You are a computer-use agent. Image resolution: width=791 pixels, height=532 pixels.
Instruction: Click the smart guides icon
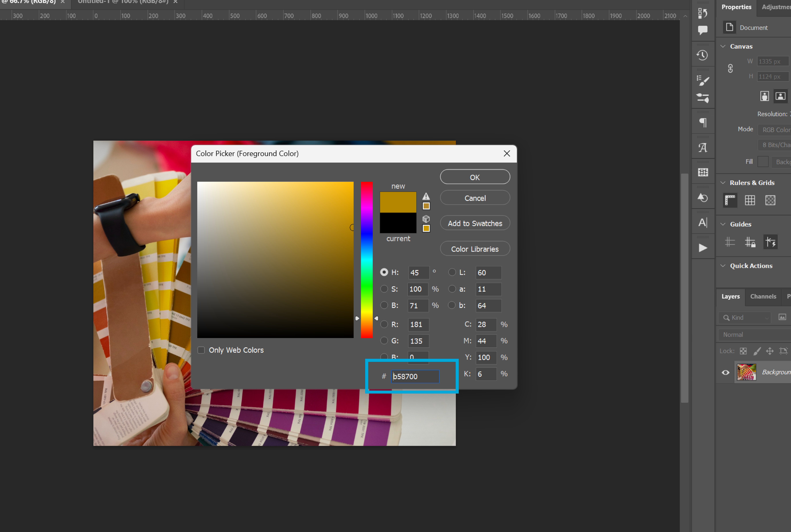[x=770, y=242]
